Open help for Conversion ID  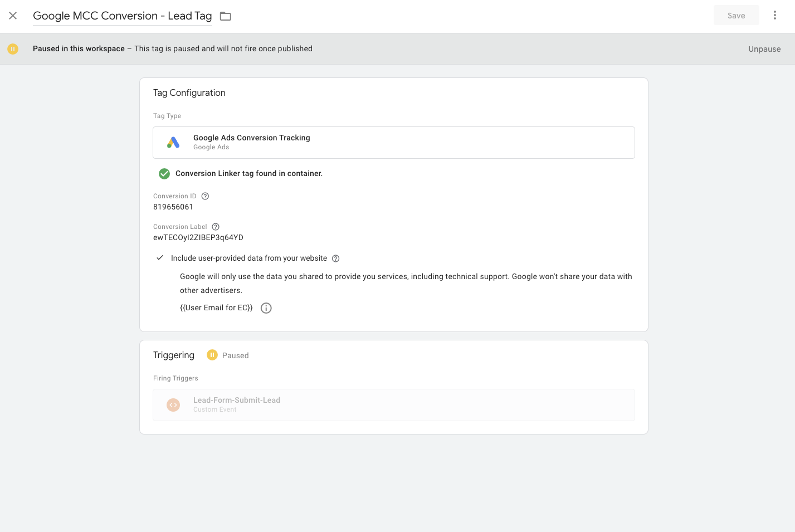[205, 196]
